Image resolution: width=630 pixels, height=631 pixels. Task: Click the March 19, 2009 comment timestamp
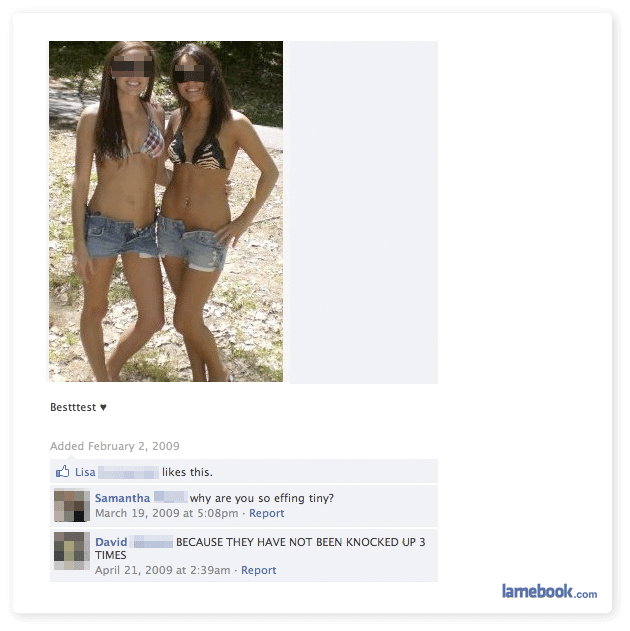167,513
